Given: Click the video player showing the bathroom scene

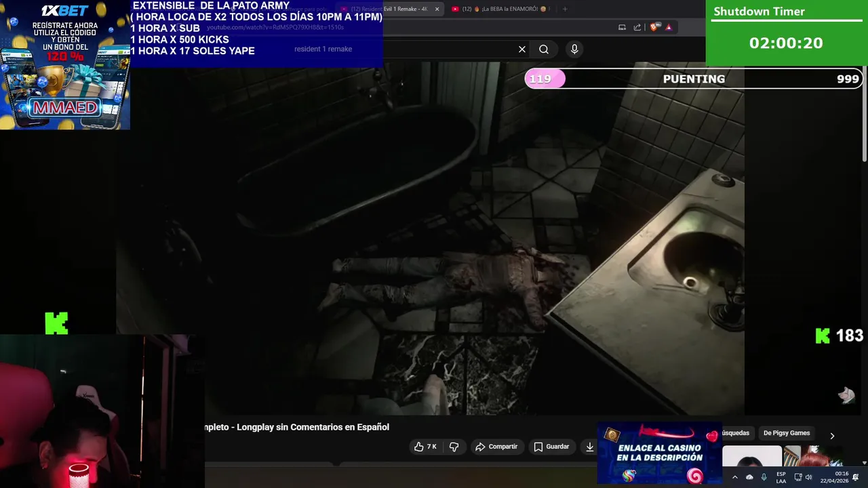Looking at the screenshot, I should click(430, 239).
